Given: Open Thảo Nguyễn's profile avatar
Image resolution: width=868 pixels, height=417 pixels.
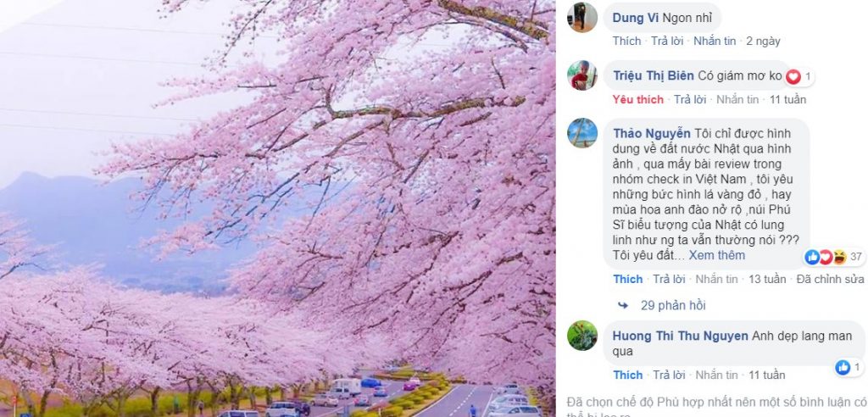Looking at the screenshot, I should pyautogui.click(x=581, y=133).
